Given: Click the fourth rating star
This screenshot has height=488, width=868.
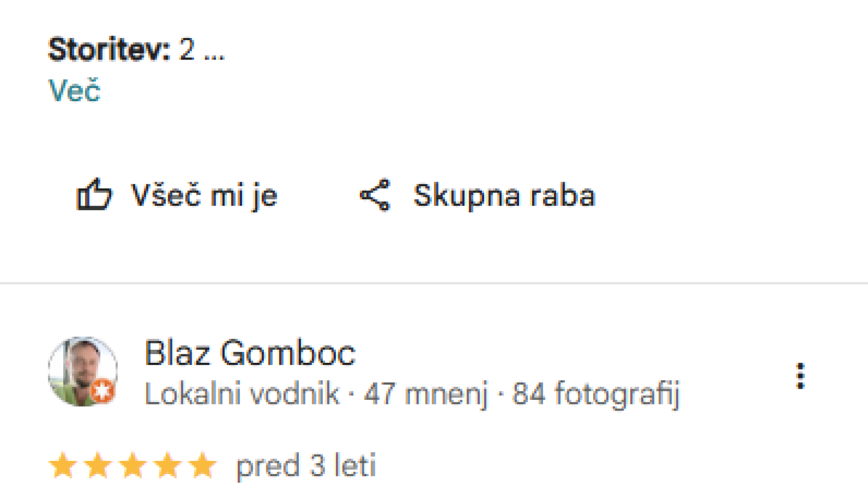Looking at the screenshot, I should coord(168,465).
